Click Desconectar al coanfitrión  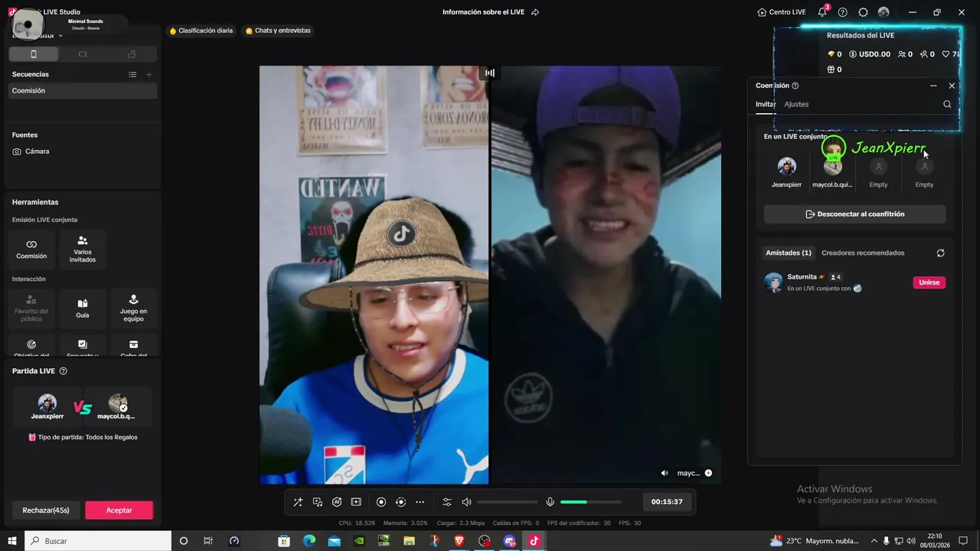pyautogui.click(x=855, y=214)
